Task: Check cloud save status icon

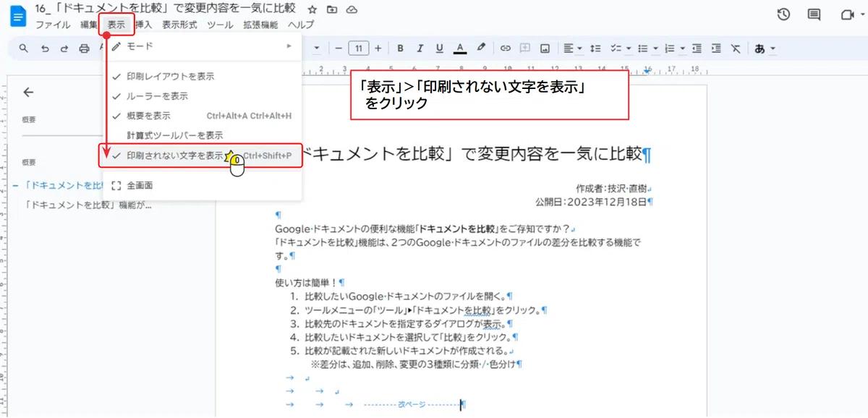Action: point(352,9)
